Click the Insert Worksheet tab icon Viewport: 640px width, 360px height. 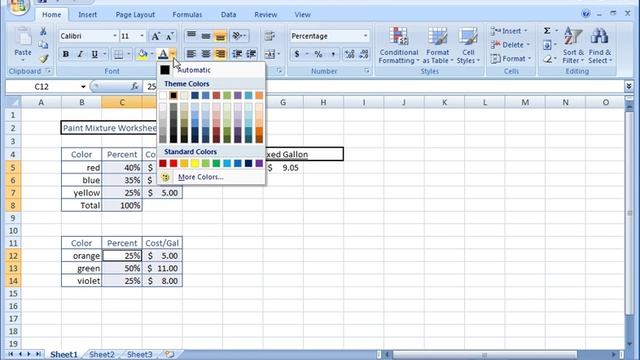click(x=170, y=354)
